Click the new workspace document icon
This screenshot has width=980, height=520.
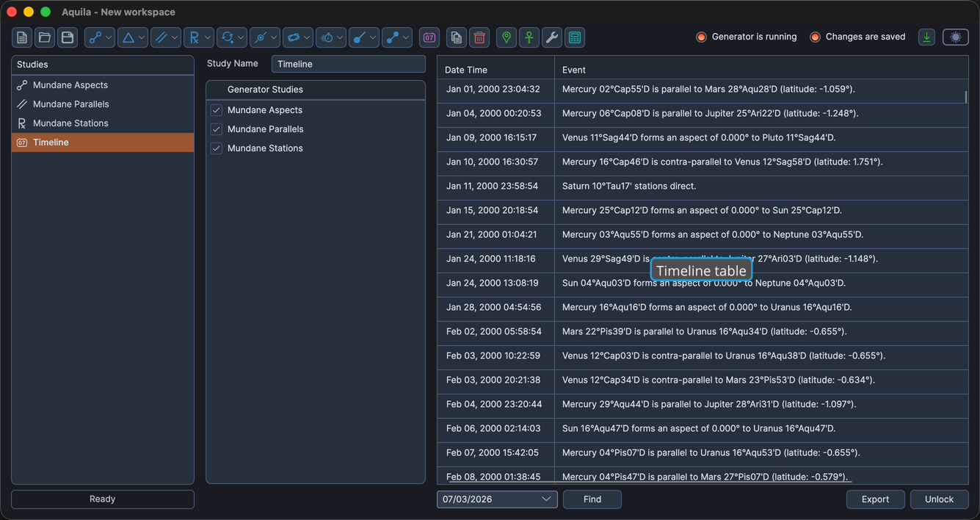[22, 37]
